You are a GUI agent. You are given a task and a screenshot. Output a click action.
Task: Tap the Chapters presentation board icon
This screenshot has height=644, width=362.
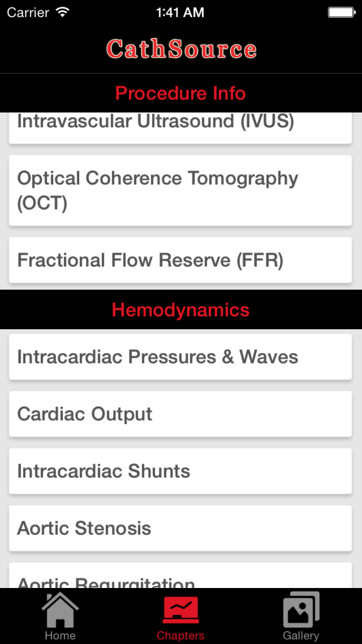(x=181, y=610)
